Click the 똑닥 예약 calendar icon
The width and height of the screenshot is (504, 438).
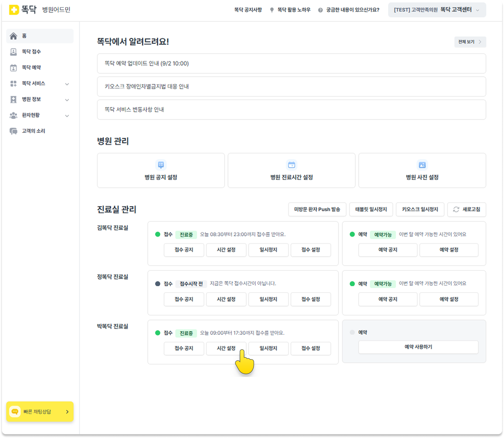coord(13,68)
